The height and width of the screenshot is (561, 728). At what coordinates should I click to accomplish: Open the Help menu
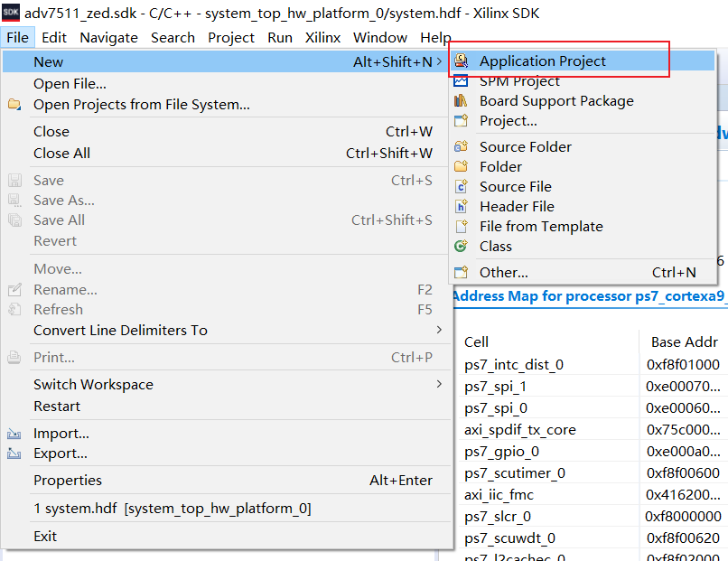click(435, 37)
